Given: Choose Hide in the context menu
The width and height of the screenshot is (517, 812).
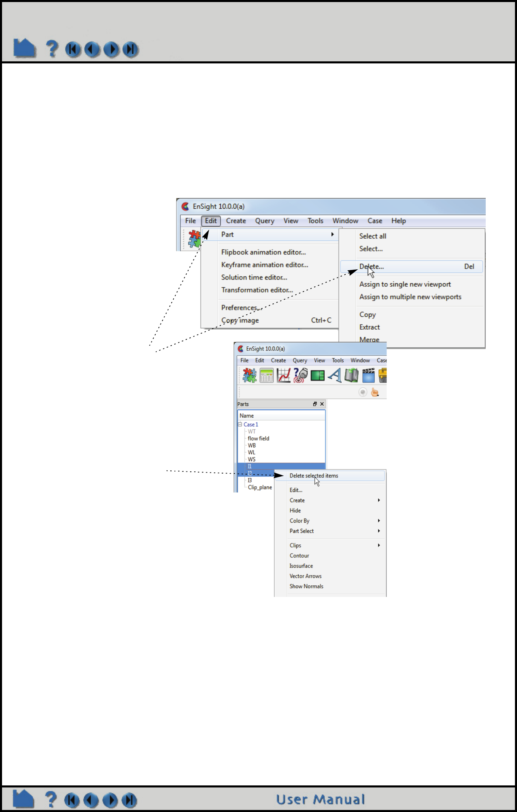Looking at the screenshot, I should [295, 510].
